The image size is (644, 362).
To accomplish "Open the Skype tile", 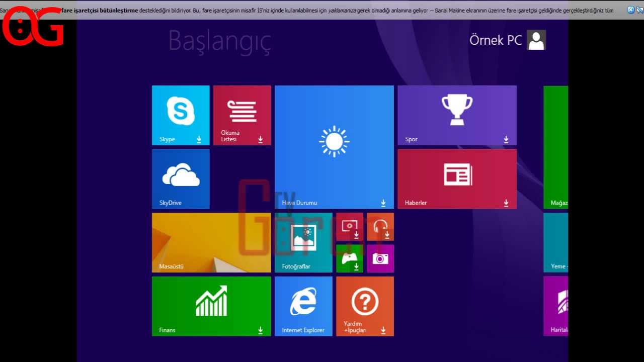I will pyautogui.click(x=181, y=115).
